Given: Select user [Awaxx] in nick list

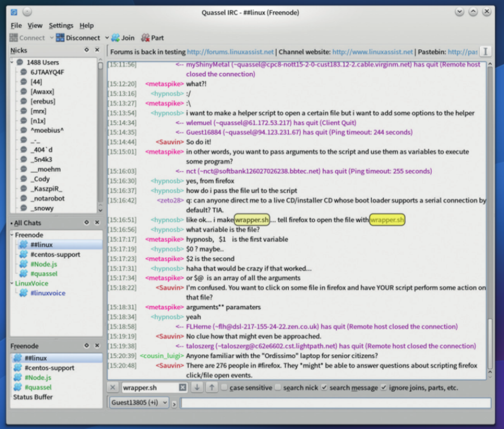Looking at the screenshot, I should (x=42, y=92).
